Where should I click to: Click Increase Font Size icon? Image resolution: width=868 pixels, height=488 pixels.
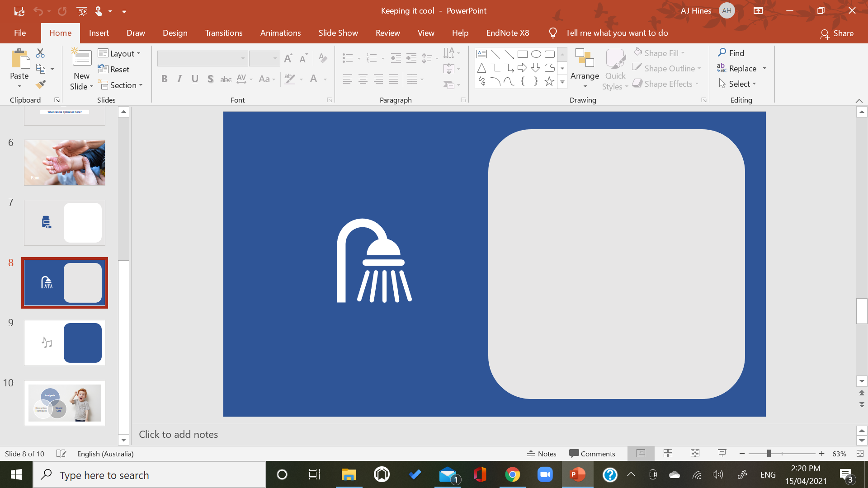[x=288, y=58]
